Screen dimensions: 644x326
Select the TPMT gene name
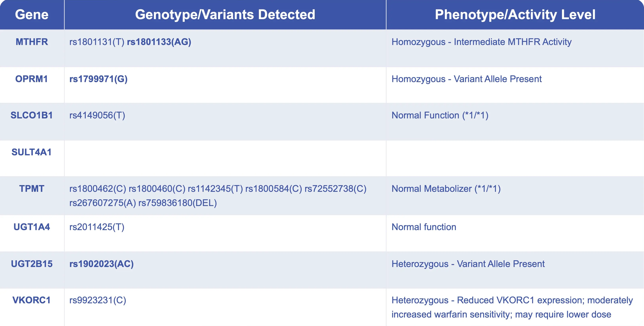(x=32, y=188)
